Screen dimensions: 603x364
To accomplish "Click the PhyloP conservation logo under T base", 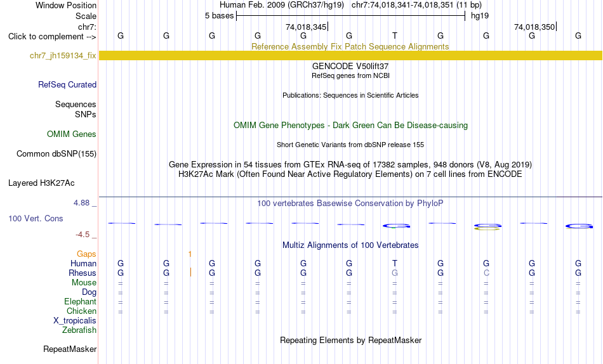I will click(396, 226).
